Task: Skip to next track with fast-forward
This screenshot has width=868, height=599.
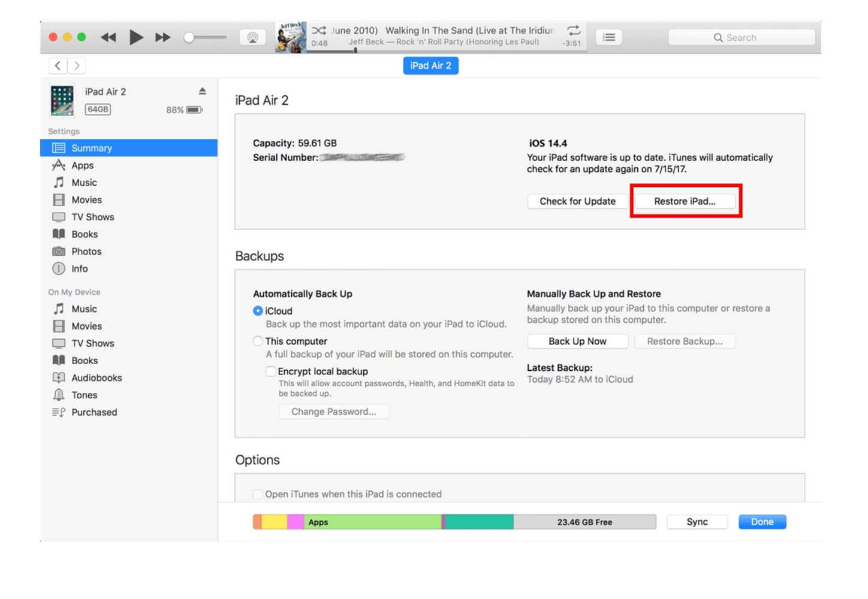Action: click(x=162, y=37)
